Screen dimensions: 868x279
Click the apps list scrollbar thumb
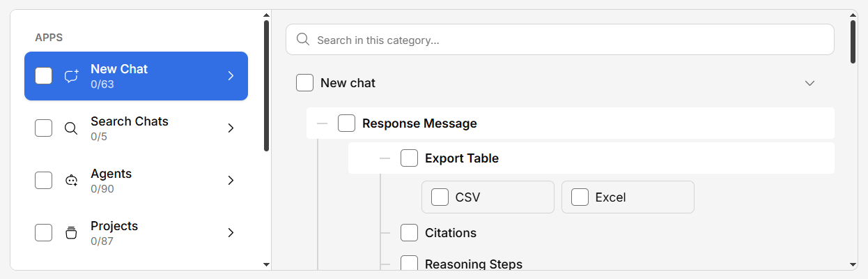[266, 85]
